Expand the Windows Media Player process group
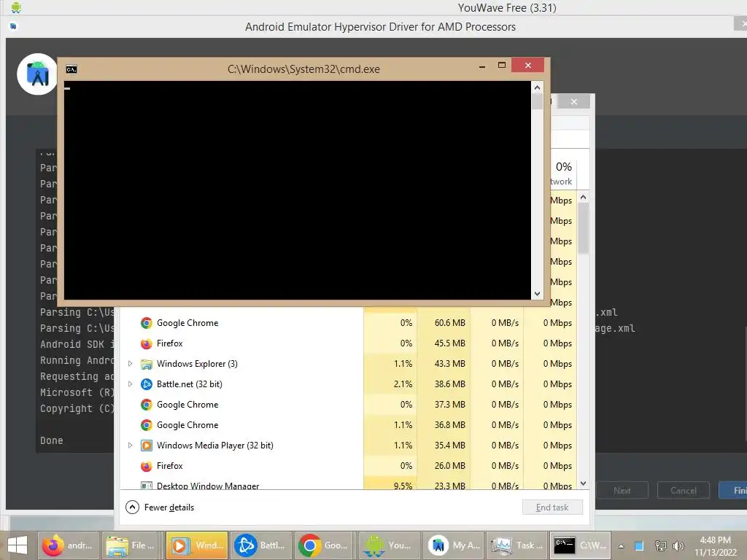The height and width of the screenshot is (560, 747). pos(130,446)
